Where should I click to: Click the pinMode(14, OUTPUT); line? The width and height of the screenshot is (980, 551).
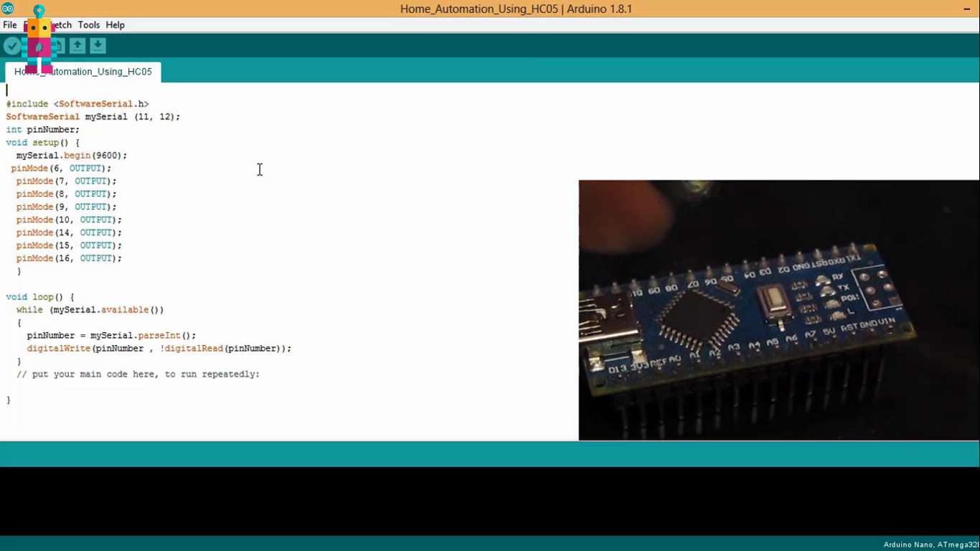pos(69,233)
